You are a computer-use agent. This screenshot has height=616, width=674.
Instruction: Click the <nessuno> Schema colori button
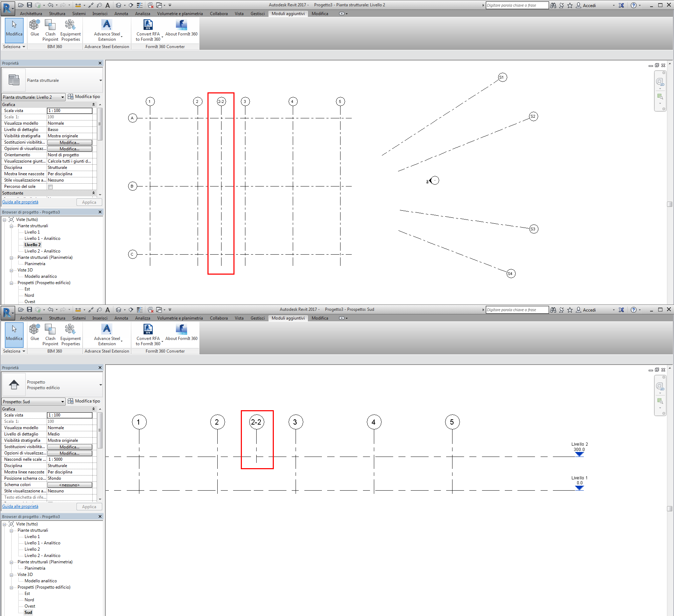coord(70,485)
